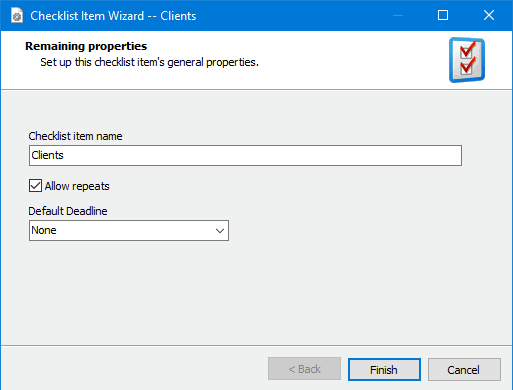The height and width of the screenshot is (390, 513).
Task: Open the Default Deadline combo box
Action: click(129, 230)
